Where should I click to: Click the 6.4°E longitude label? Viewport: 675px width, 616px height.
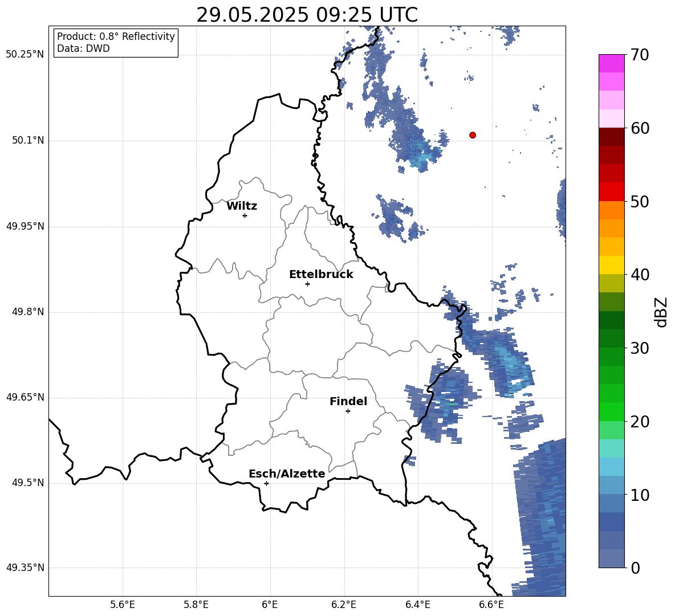[417, 605]
